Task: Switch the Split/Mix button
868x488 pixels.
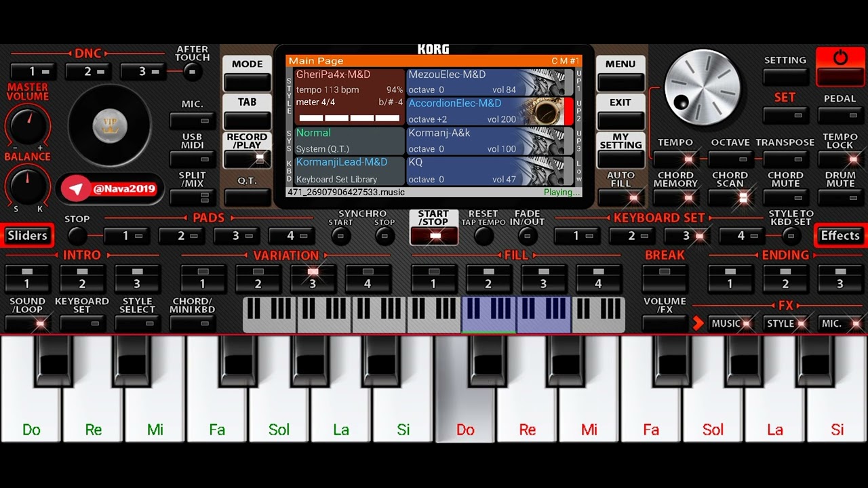Action: pos(193,197)
